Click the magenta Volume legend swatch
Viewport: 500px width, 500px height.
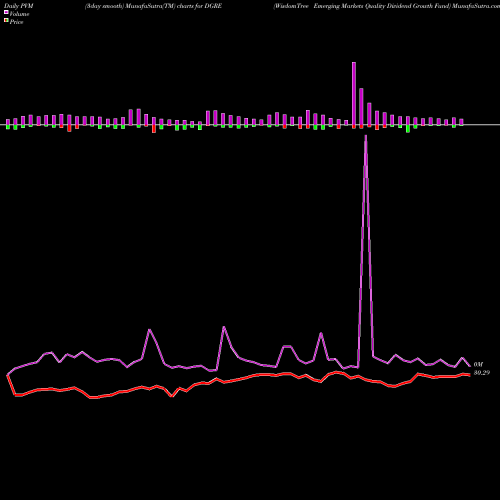pyautogui.click(x=6, y=12)
